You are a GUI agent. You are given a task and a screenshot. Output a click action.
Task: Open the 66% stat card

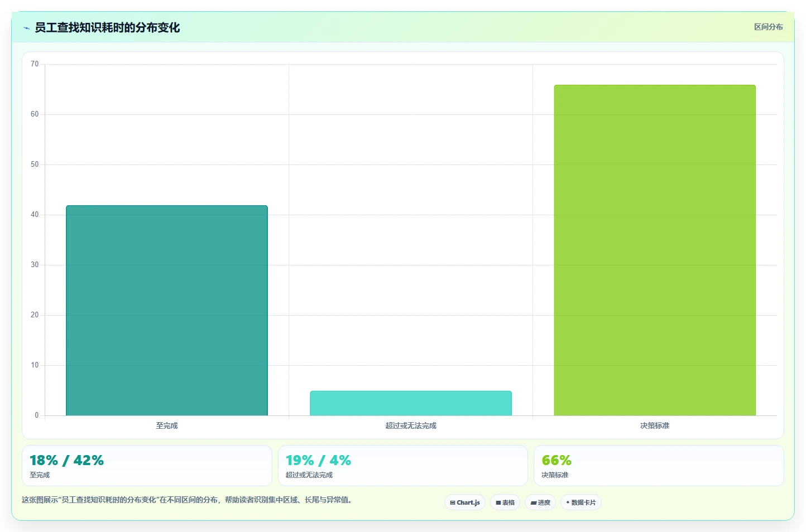pyautogui.click(x=659, y=466)
